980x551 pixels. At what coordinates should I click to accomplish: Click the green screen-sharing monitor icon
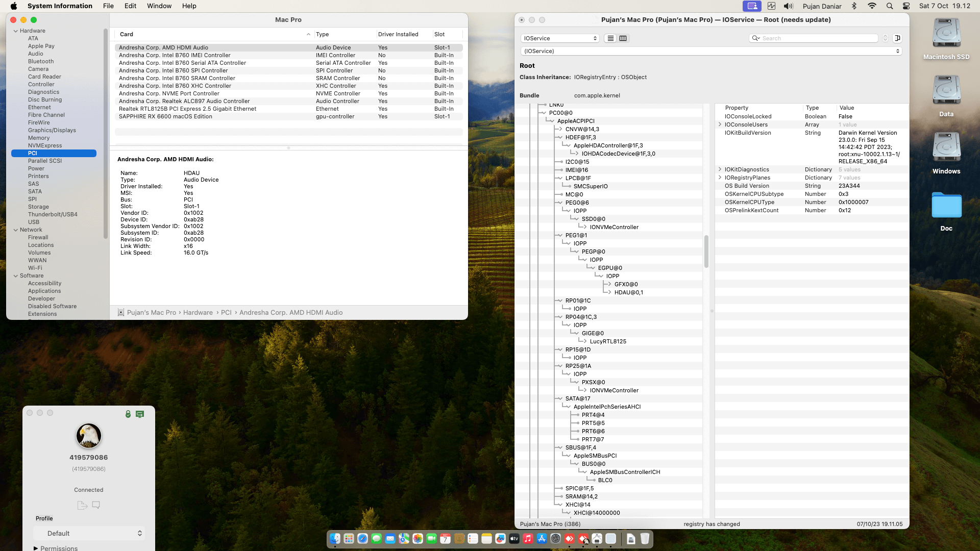140,414
